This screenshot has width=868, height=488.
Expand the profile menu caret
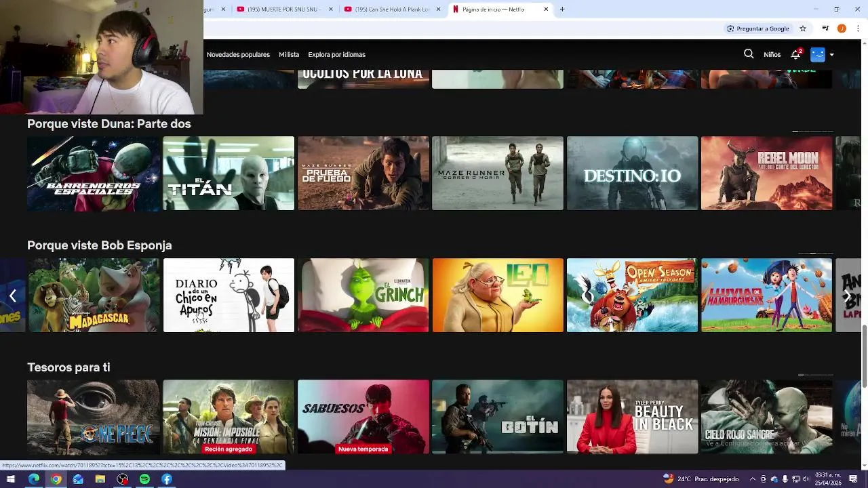pyautogui.click(x=831, y=55)
